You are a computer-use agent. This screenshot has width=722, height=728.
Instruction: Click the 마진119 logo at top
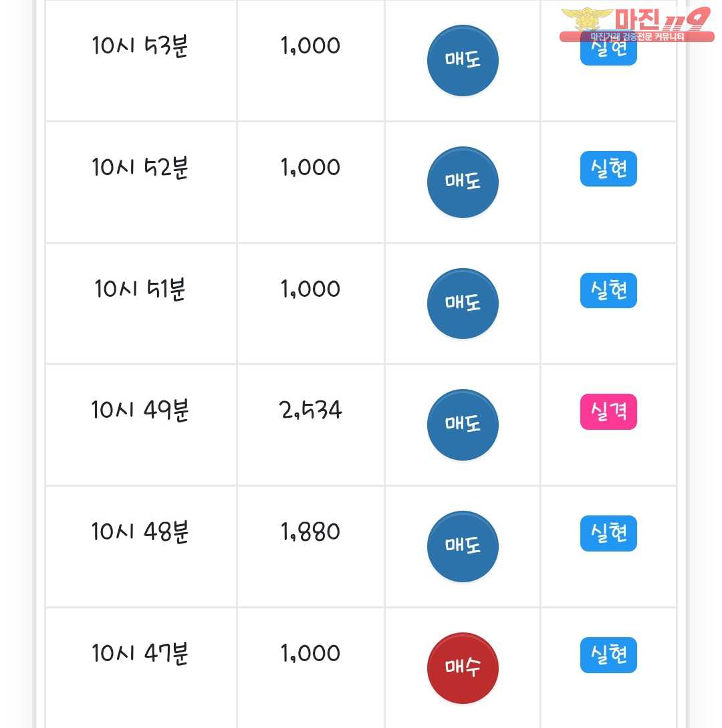pyautogui.click(x=636, y=24)
